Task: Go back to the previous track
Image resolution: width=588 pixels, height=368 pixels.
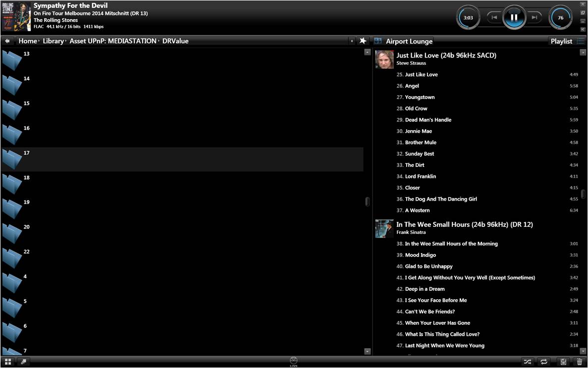Action: point(494,18)
